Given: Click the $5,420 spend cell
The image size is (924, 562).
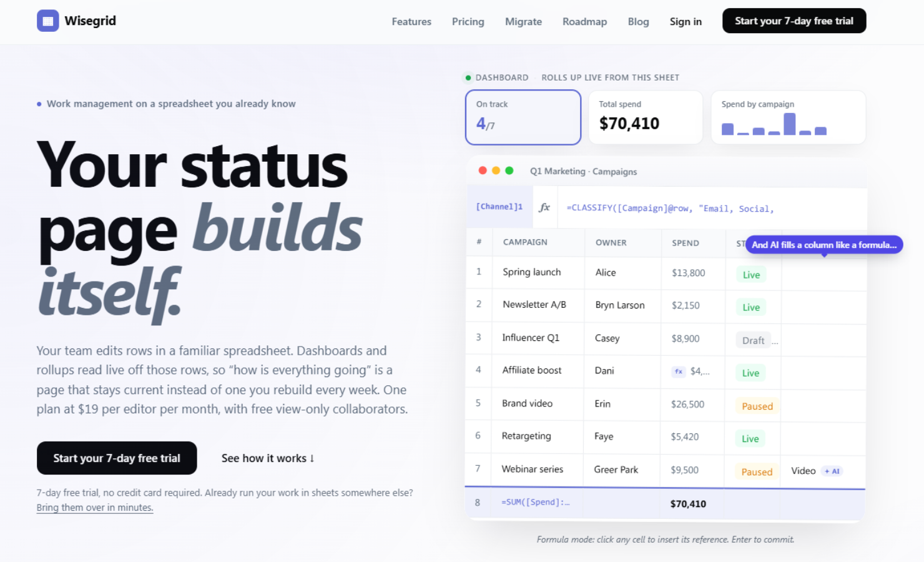Looking at the screenshot, I should 693,436.
